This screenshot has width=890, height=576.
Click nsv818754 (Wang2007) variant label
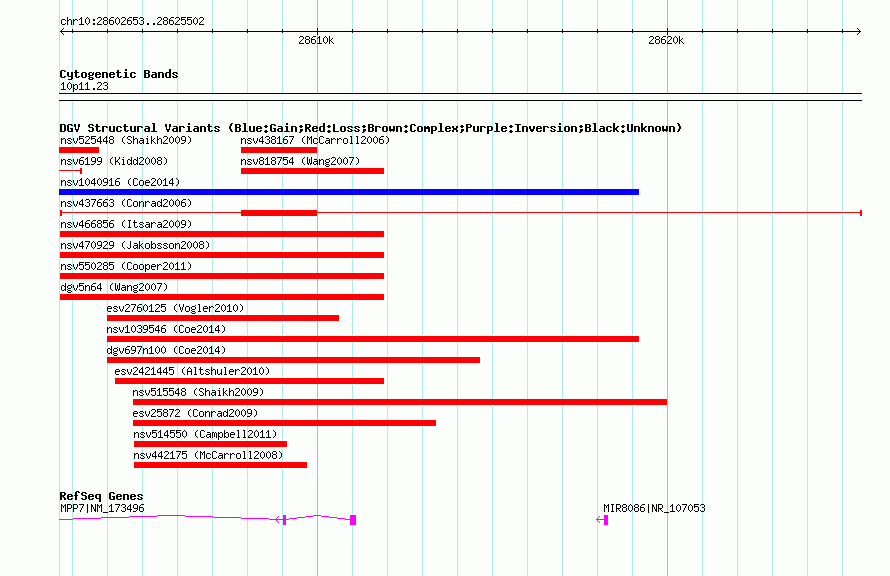click(x=300, y=161)
